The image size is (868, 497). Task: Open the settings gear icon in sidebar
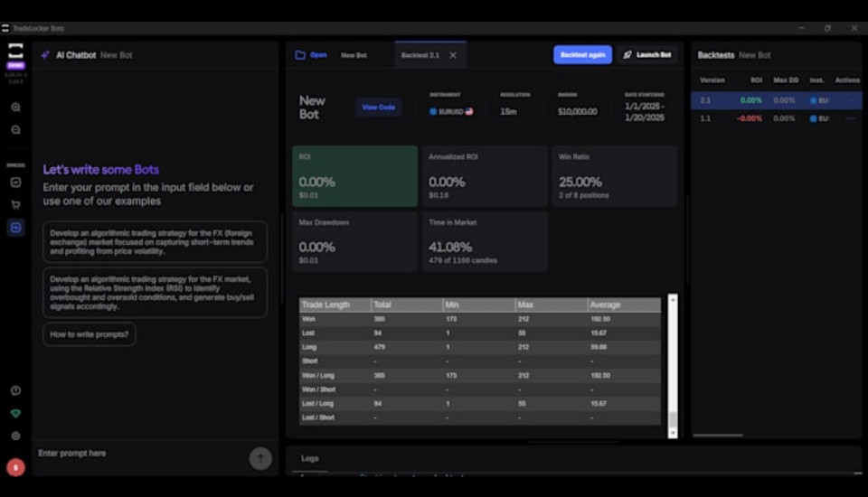15,436
